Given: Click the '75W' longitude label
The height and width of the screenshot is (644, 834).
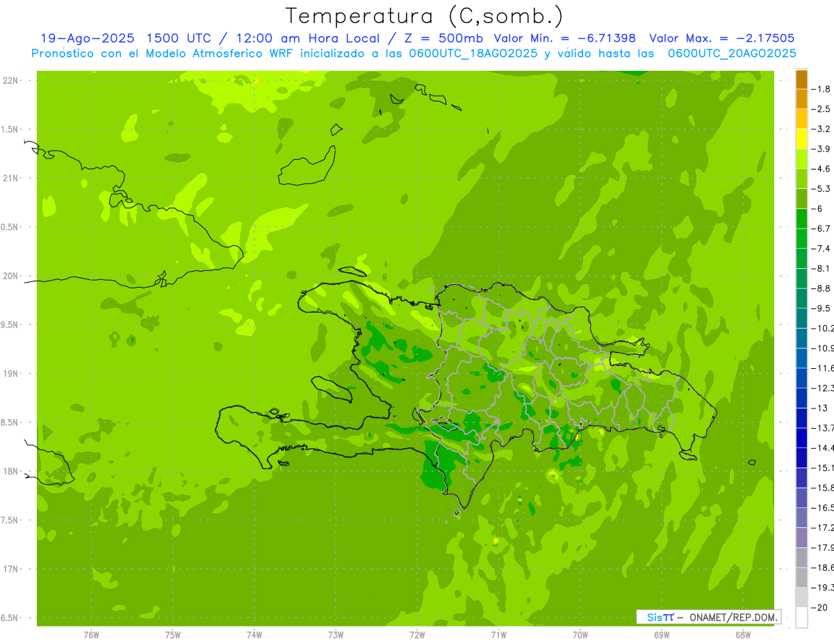Looking at the screenshot, I should point(172,634).
